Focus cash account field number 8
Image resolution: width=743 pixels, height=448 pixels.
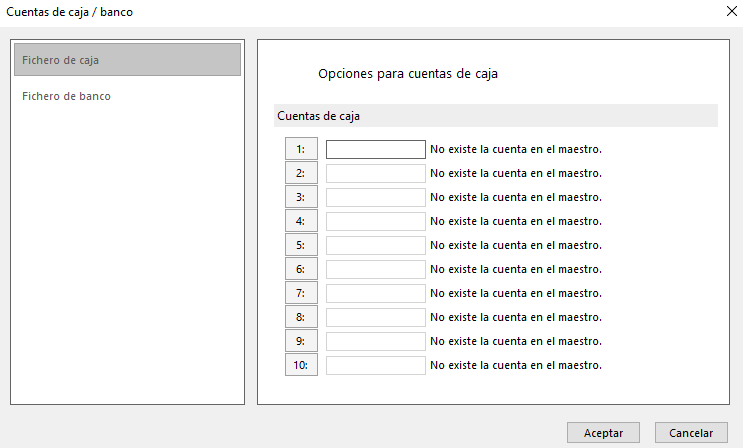[376, 318]
